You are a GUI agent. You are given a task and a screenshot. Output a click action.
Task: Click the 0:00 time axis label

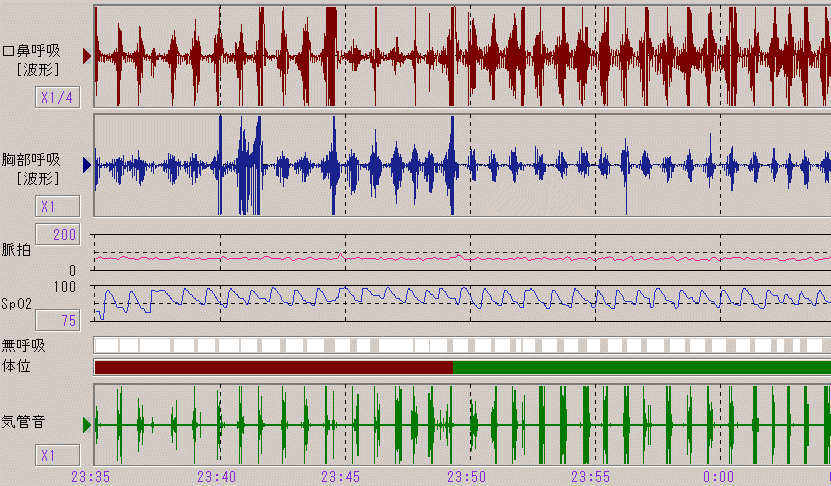(719, 476)
